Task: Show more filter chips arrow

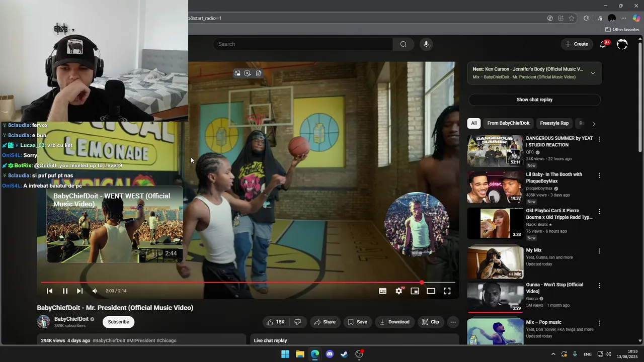Action: point(594,124)
